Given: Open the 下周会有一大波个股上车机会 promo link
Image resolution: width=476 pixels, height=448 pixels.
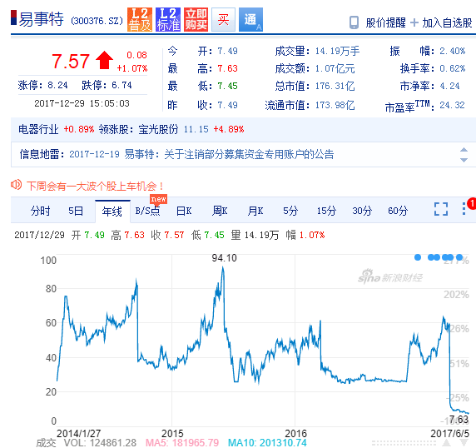Looking at the screenshot, I should [x=96, y=186].
